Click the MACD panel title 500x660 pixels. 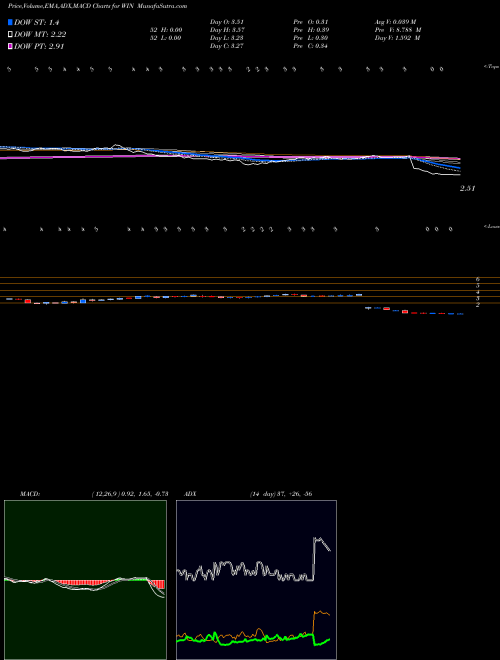click(x=30, y=494)
